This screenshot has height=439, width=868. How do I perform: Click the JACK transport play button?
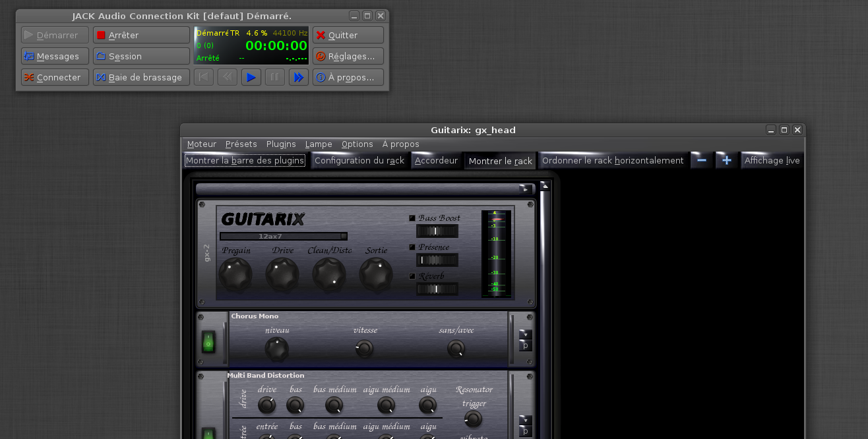[x=251, y=77]
